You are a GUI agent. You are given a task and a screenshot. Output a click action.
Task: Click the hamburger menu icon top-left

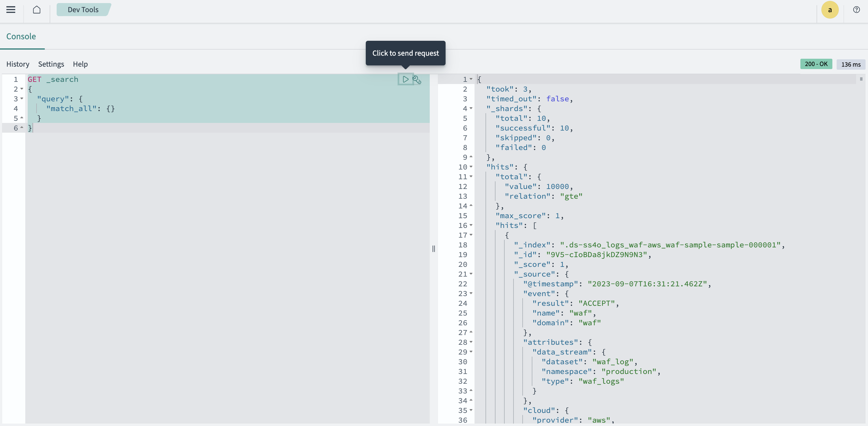point(11,9)
